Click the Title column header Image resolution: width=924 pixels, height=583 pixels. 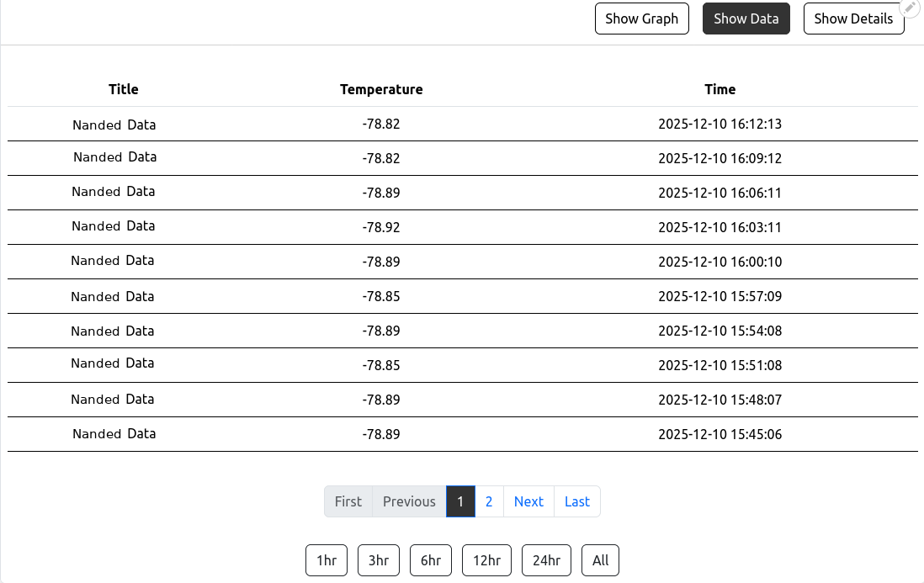coord(124,89)
